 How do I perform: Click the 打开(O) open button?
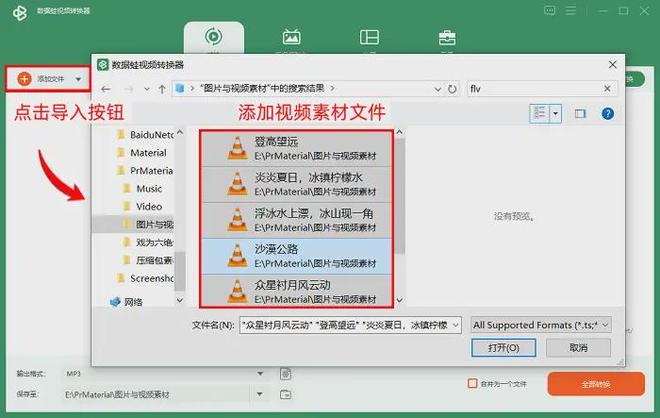tap(503, 348)
